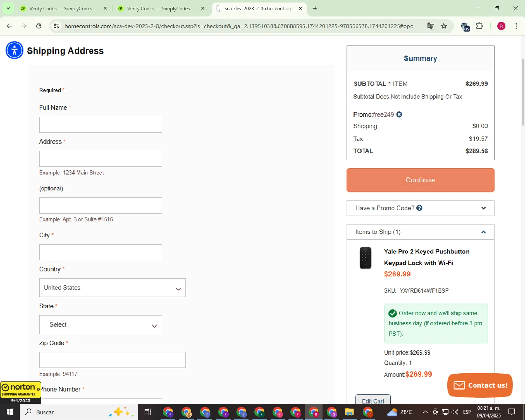Focus the optional address line field
Viewport: 525px width, 420px height.
[100, 205]
